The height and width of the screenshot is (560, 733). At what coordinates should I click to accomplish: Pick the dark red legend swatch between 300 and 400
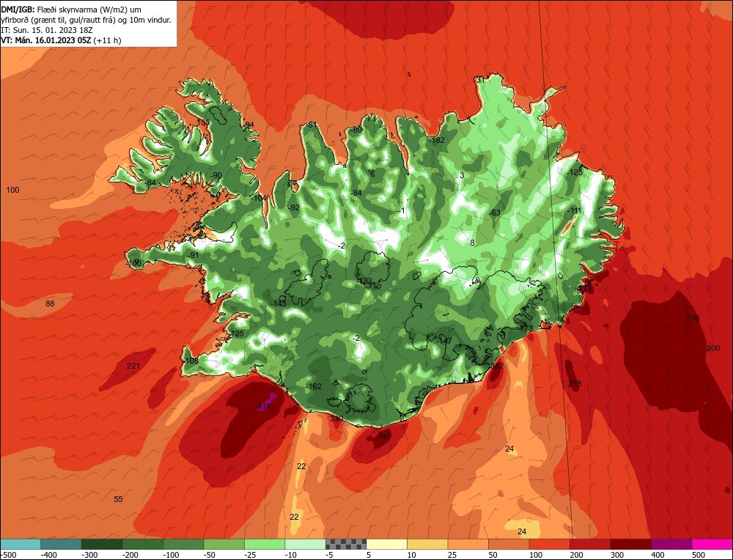630,544
